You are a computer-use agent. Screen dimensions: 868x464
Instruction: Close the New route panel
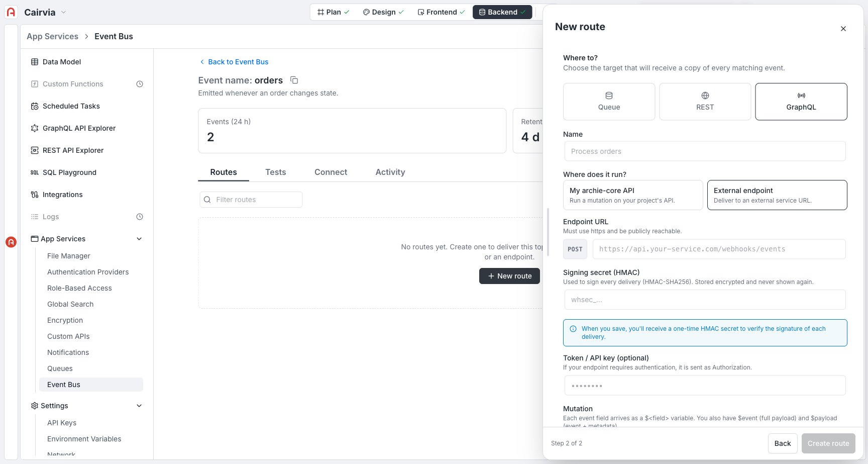click(x=843, y=29)
